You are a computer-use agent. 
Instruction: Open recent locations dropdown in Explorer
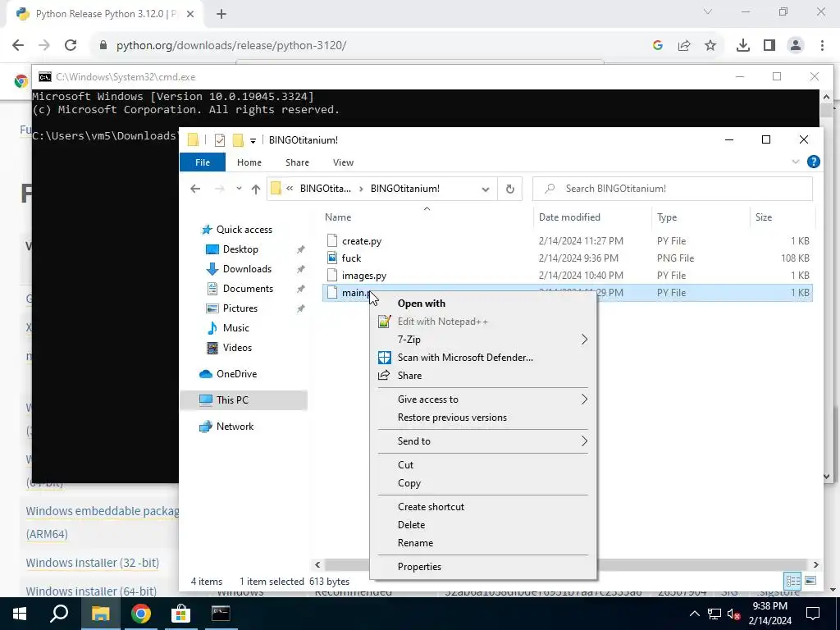tap(239, 189)
